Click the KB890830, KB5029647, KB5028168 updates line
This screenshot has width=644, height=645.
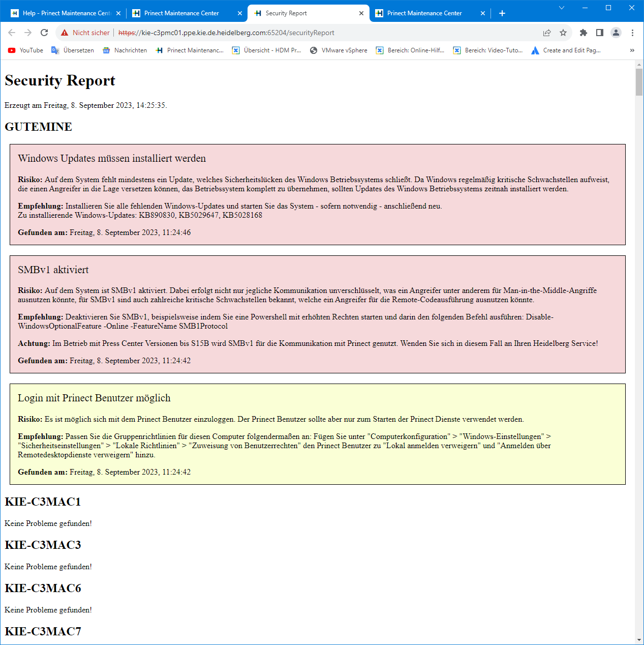coord(140,215)
